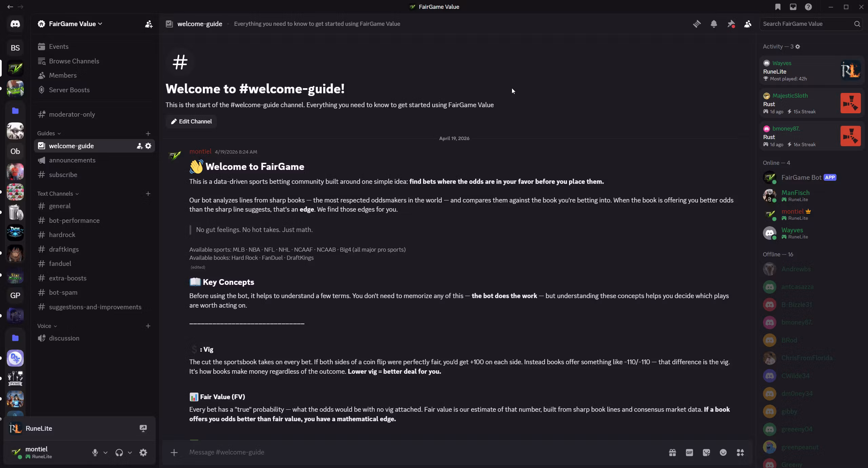
Task: Open the apps launcher icon in message bar
Action: click(740, 452)
